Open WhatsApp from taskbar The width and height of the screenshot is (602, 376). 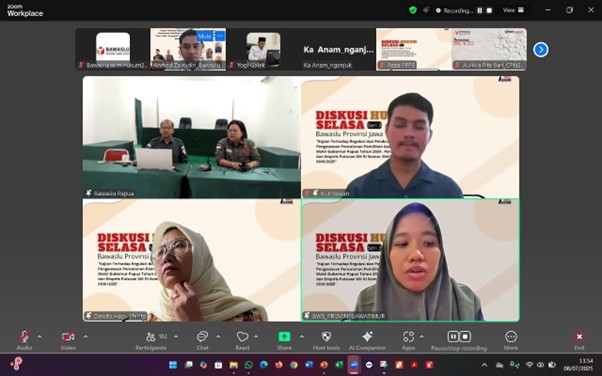click(248, 364)
